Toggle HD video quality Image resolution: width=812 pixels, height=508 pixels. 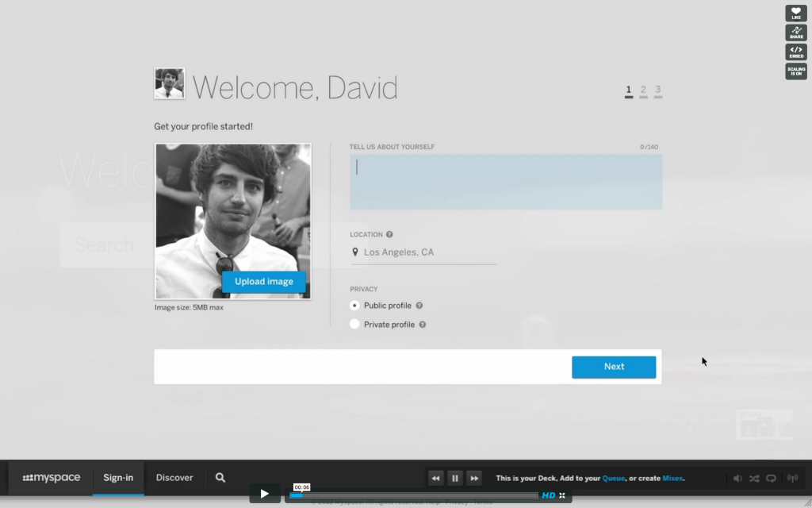549,495
